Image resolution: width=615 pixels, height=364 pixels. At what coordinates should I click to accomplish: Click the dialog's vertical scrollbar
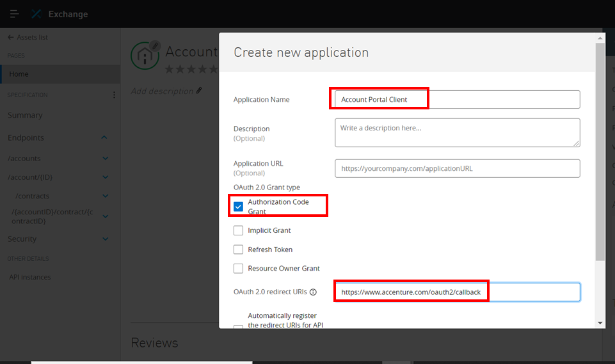[600, 154]
